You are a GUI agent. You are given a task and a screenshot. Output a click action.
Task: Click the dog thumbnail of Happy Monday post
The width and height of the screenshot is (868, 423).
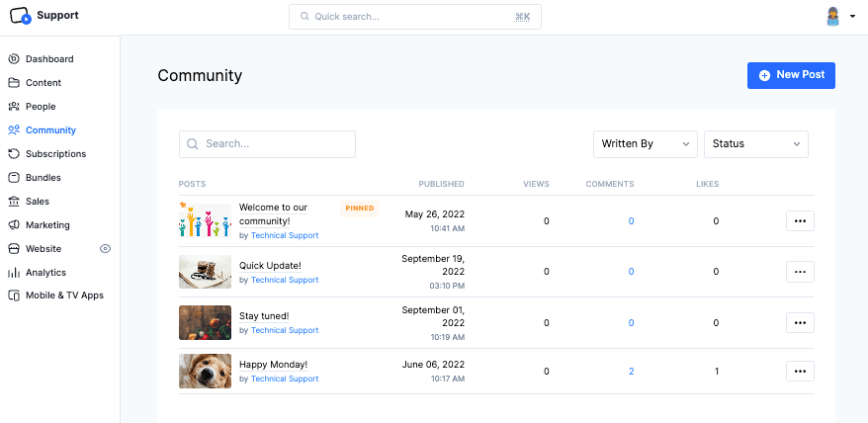point(205,372)
